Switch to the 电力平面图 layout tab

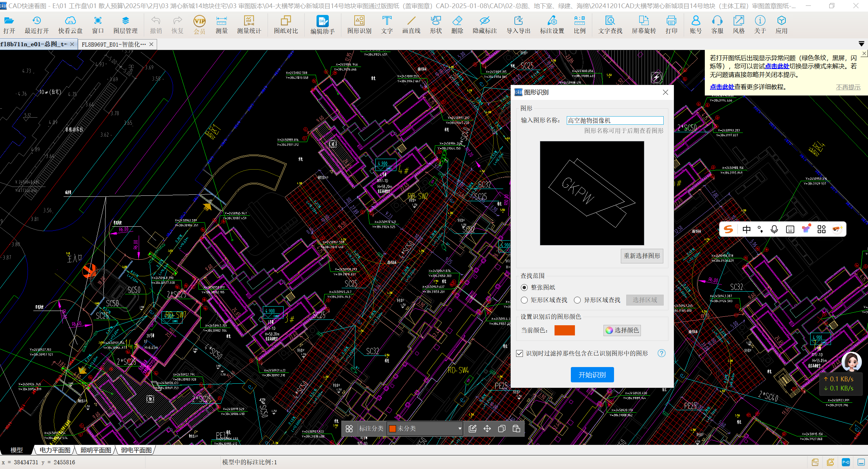55,450
